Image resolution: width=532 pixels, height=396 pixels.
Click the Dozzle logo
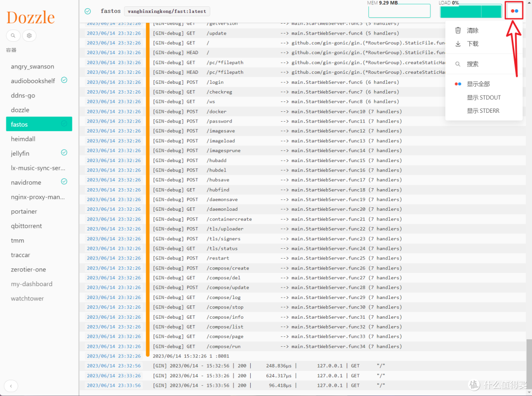point(31,17)
